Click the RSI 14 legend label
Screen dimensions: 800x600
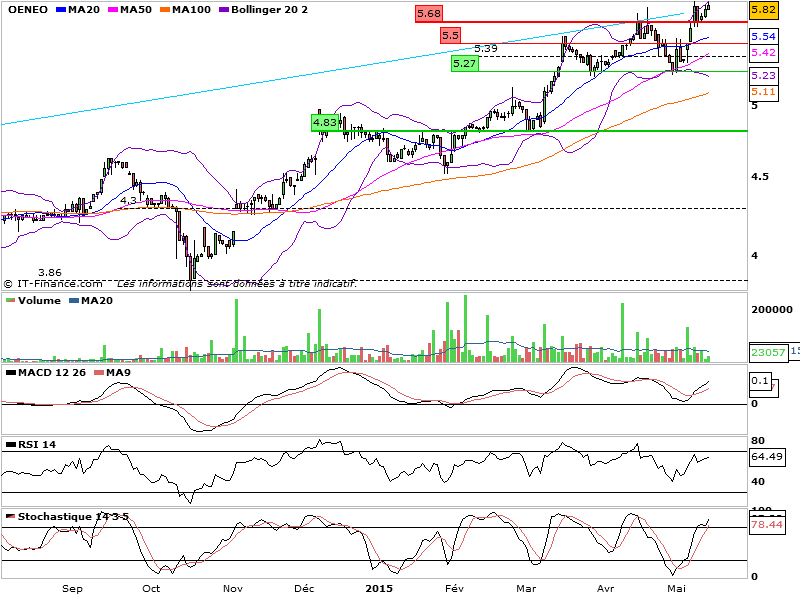(37, 445)
